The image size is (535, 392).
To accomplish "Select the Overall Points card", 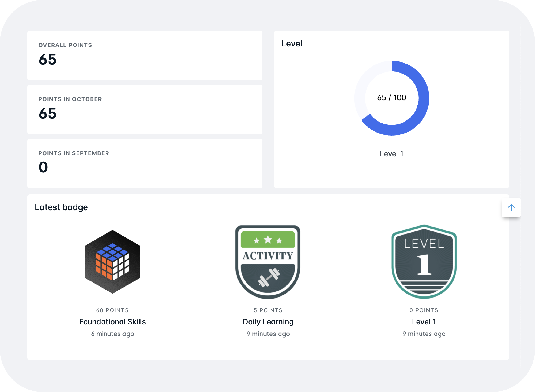I will pyautogui.click(x=145, y=56).
